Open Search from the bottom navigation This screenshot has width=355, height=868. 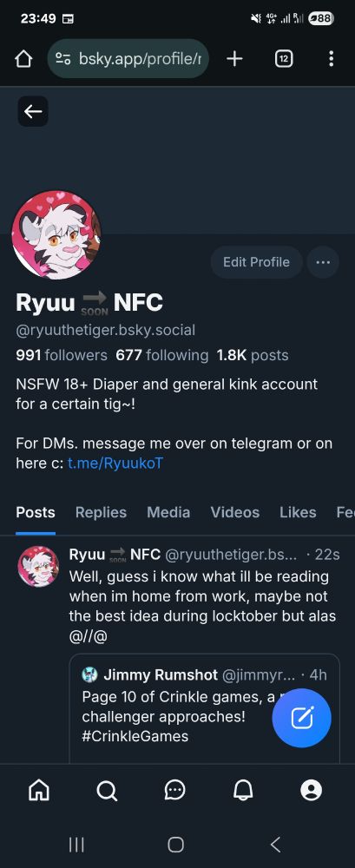click(x=107, y=790)
